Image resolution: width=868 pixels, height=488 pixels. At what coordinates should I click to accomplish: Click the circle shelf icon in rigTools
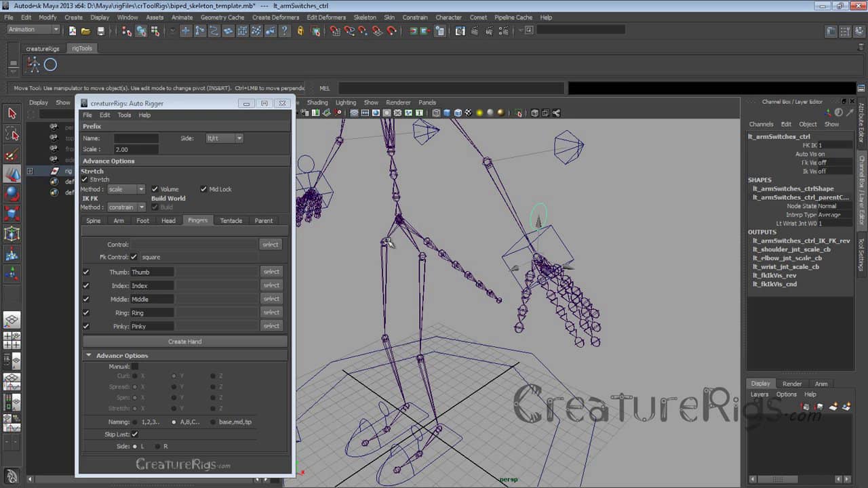(50, 65)
